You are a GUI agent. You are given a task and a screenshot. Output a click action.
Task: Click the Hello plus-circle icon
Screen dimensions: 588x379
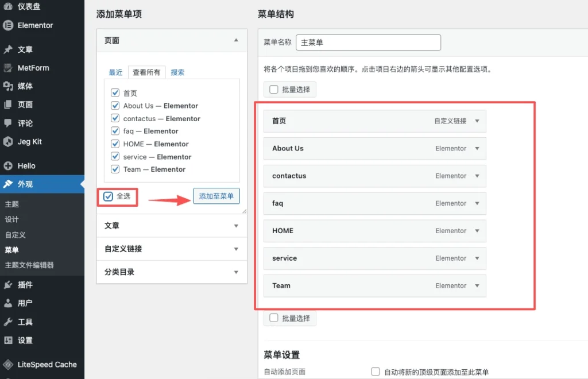pos(8,166)
